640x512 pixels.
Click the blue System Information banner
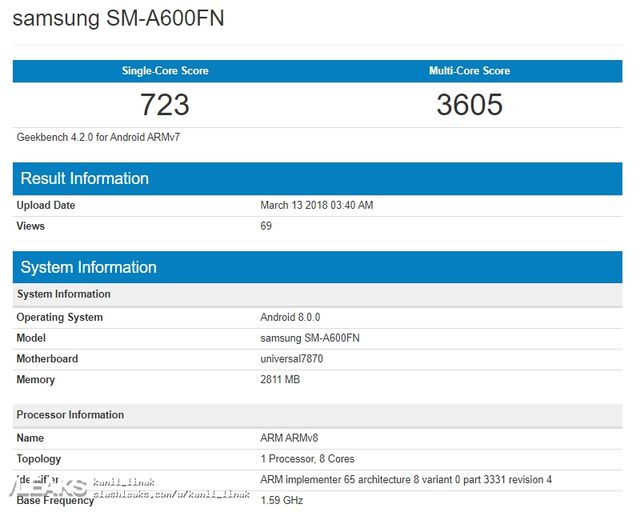tap(318, 267)
